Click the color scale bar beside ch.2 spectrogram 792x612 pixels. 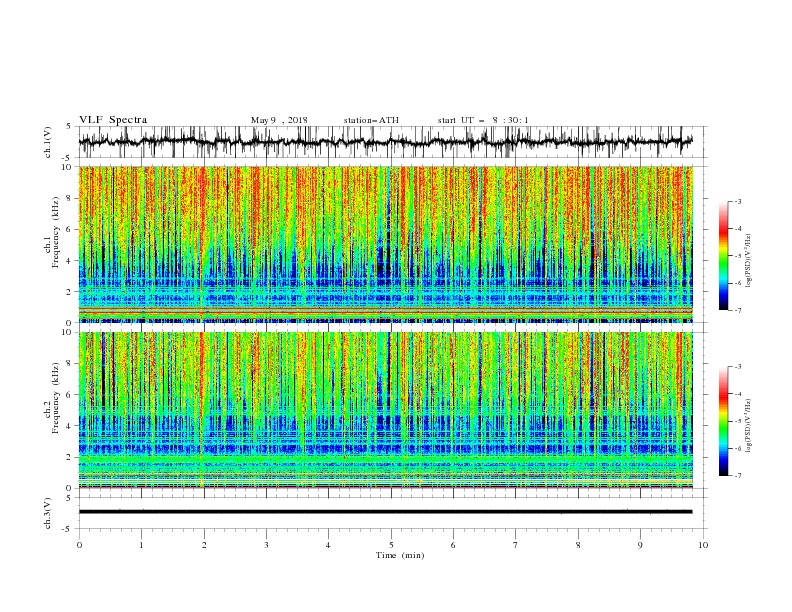(723, 421)
